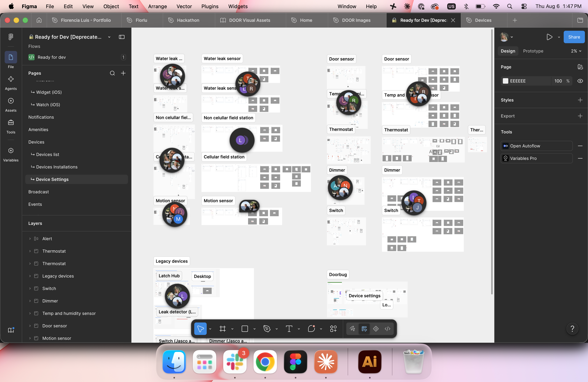Expand the Door sensor layer
This screenshot has height=382, width=588.
30,326
